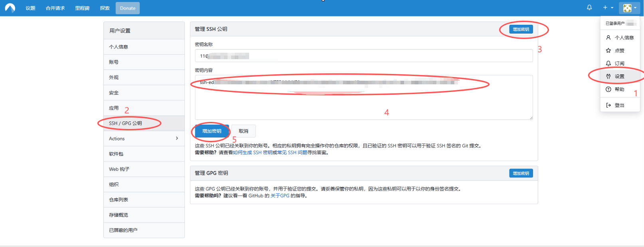Screen dimensions: 644x247
Task: Select 仓库列表 in the settings sidebar
Action: click(144, 199)
